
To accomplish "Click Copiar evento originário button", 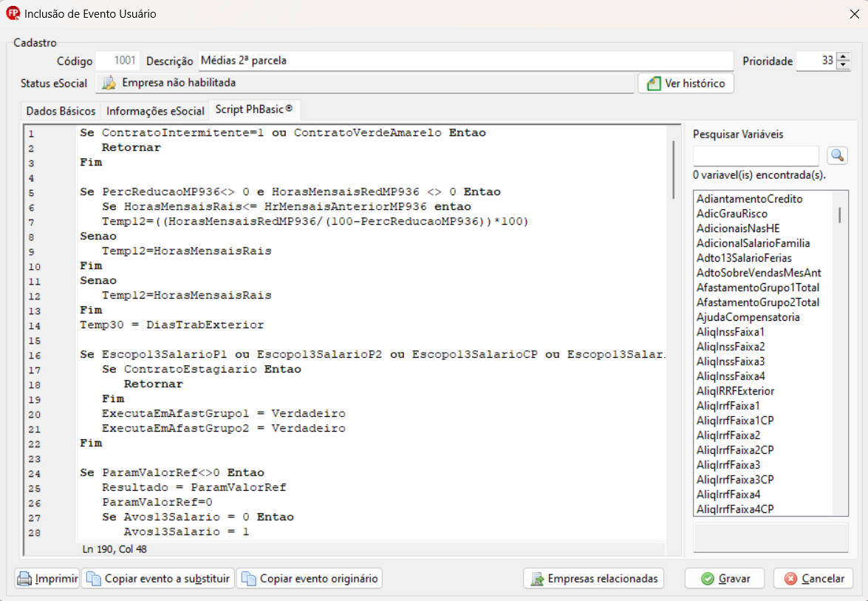I will (x=310, y=578).
